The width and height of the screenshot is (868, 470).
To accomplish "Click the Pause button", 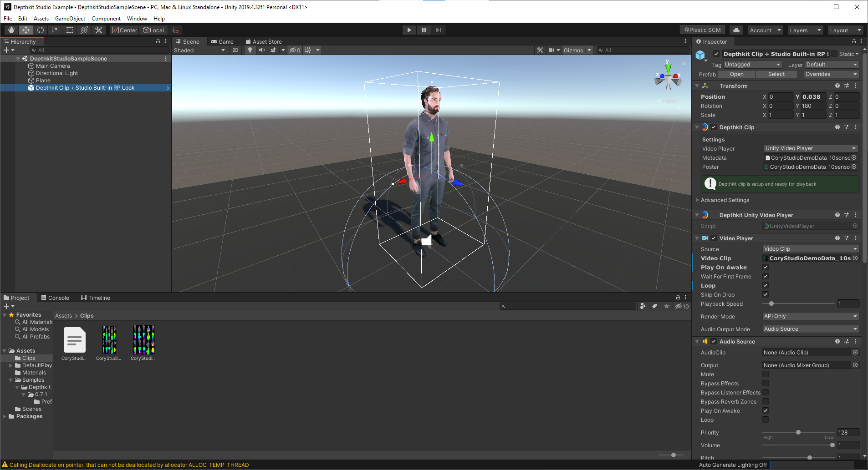I will click(424, 30).
